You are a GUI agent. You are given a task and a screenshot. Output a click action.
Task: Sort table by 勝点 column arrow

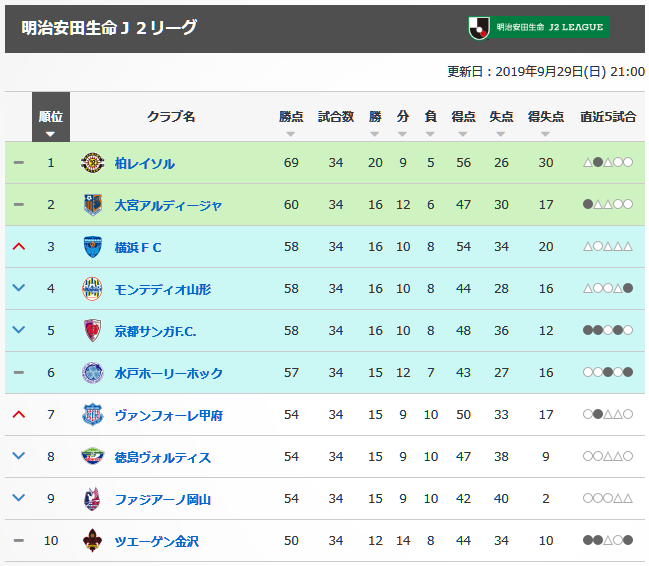point(291,134)
